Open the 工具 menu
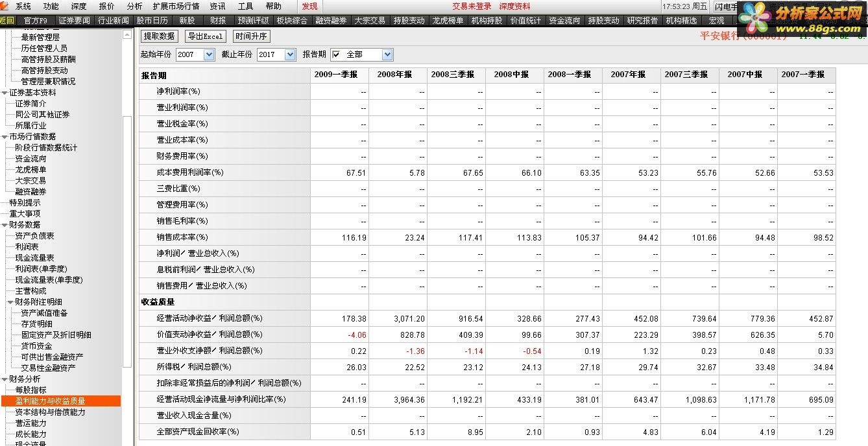This screenshot has height=446, width=868. point(245,6)
